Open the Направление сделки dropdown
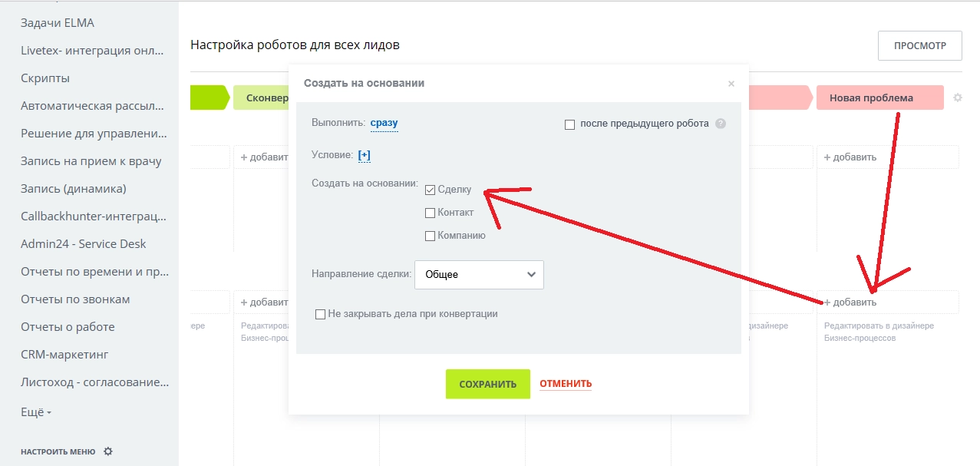980x466 pixels. click(x=479, y=275)
